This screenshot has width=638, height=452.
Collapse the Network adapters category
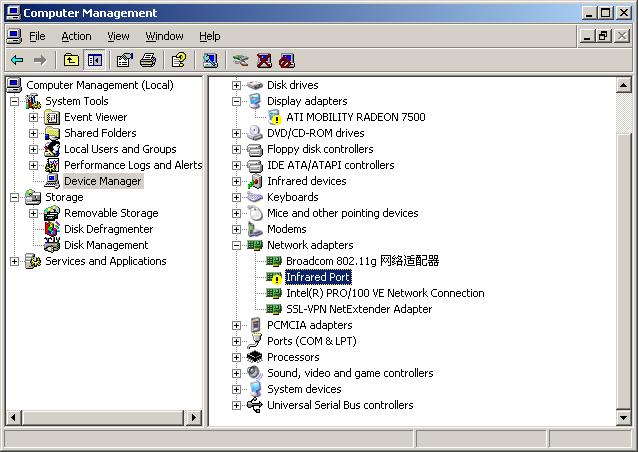237,245
